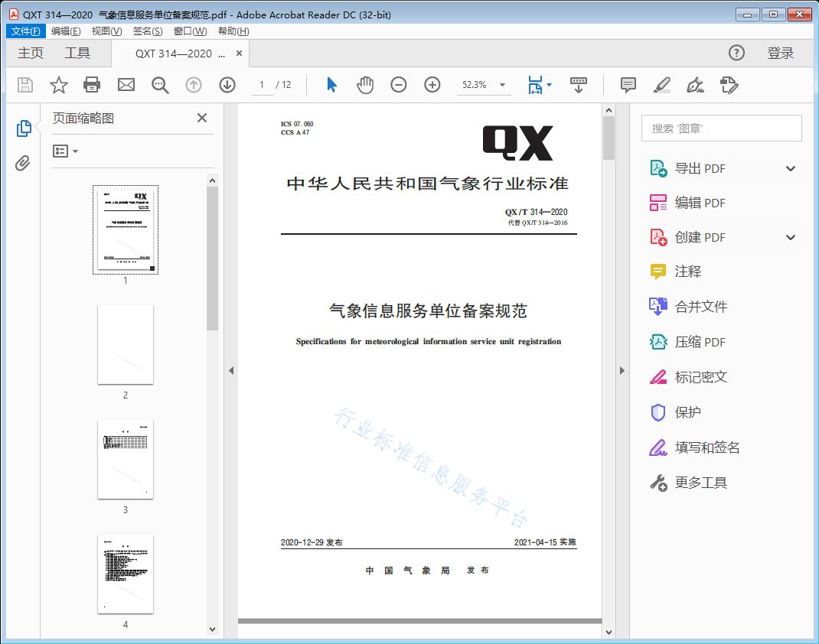Open the 文件 menu

click(x=25, y=31)
